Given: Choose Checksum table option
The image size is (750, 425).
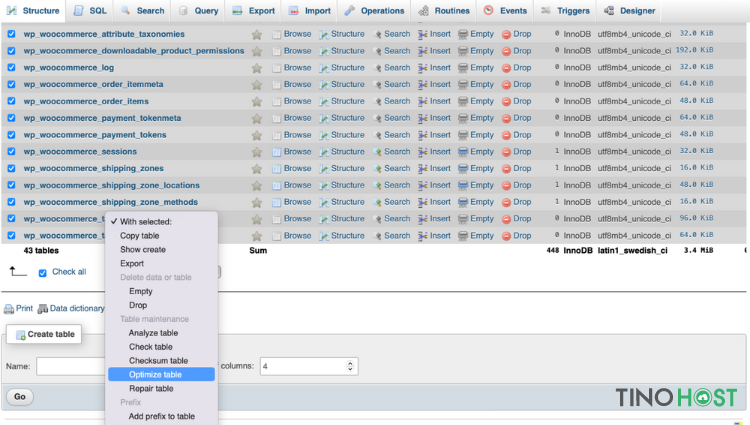Looking at the screenshot, I should 161,360.
